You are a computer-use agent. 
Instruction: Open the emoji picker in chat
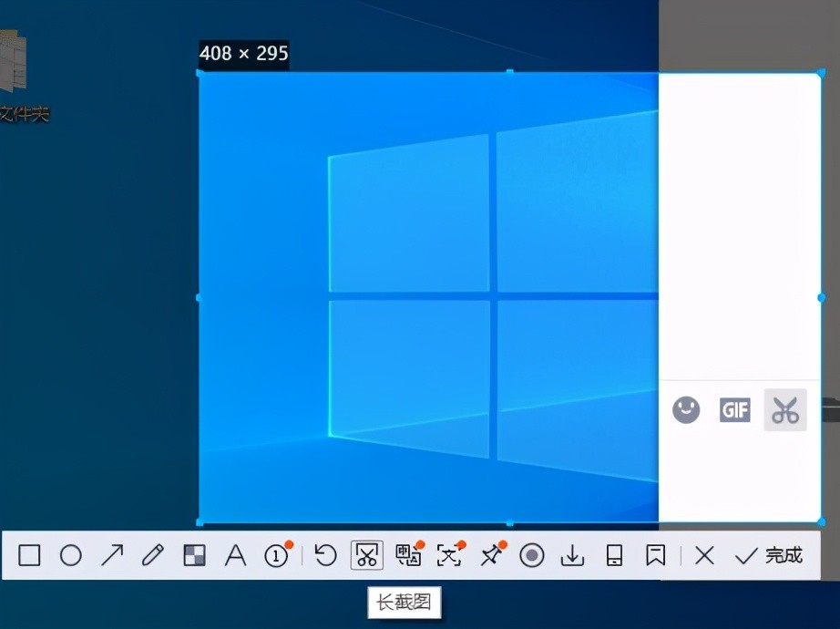coord(686,410)
